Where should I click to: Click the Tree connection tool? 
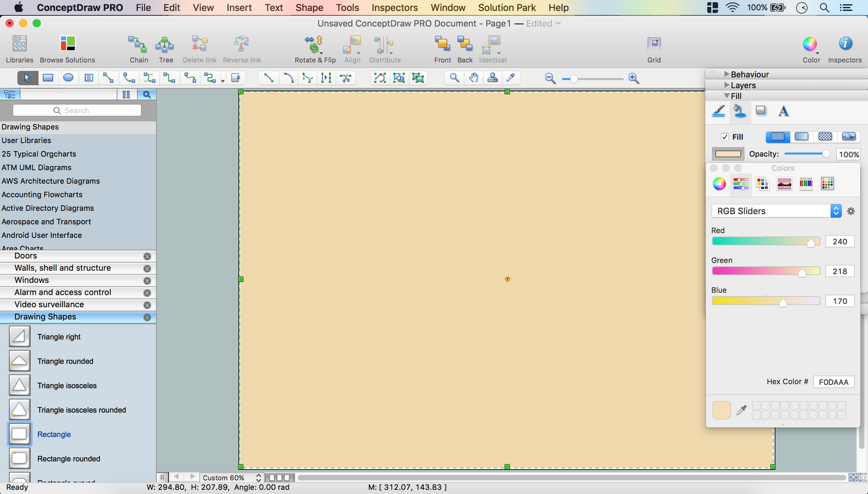click(165, 49)
